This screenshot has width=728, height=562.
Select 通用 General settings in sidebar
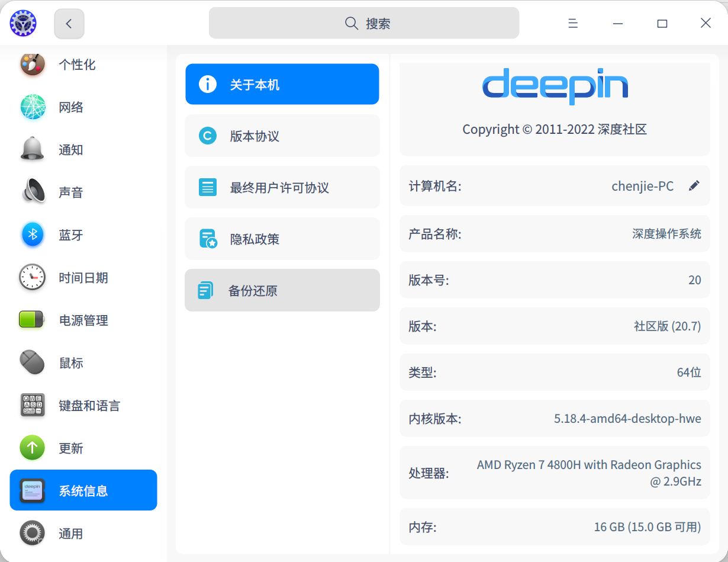(x=71, y=534)
